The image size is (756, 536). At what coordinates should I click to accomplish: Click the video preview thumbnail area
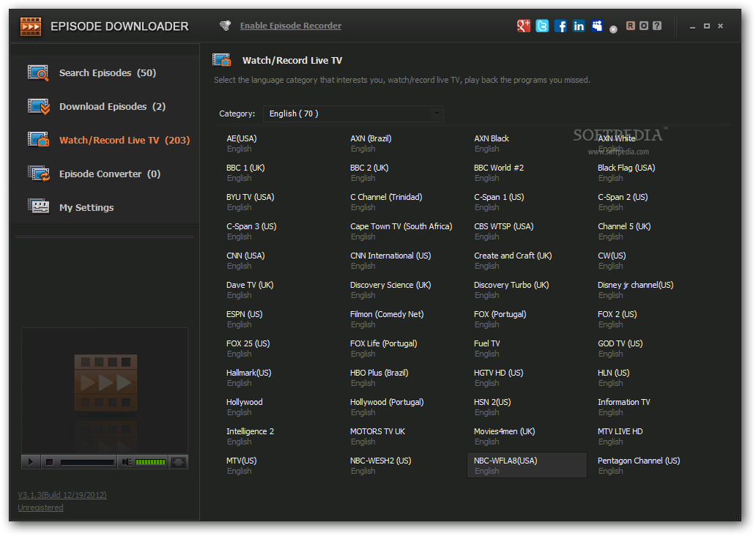[105, 390]
